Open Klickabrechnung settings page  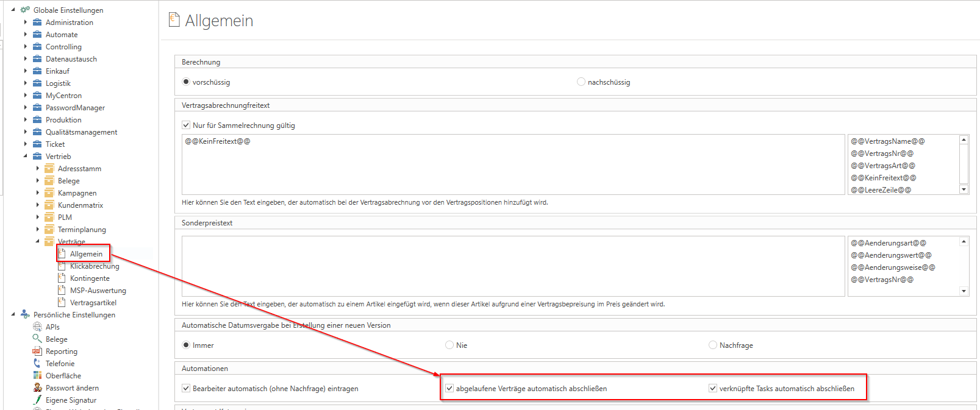pos(95,266)
